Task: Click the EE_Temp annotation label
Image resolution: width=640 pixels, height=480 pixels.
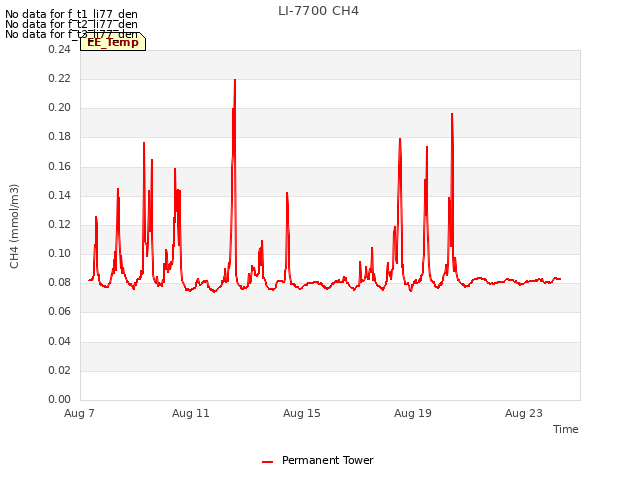Action: point(113,42)
